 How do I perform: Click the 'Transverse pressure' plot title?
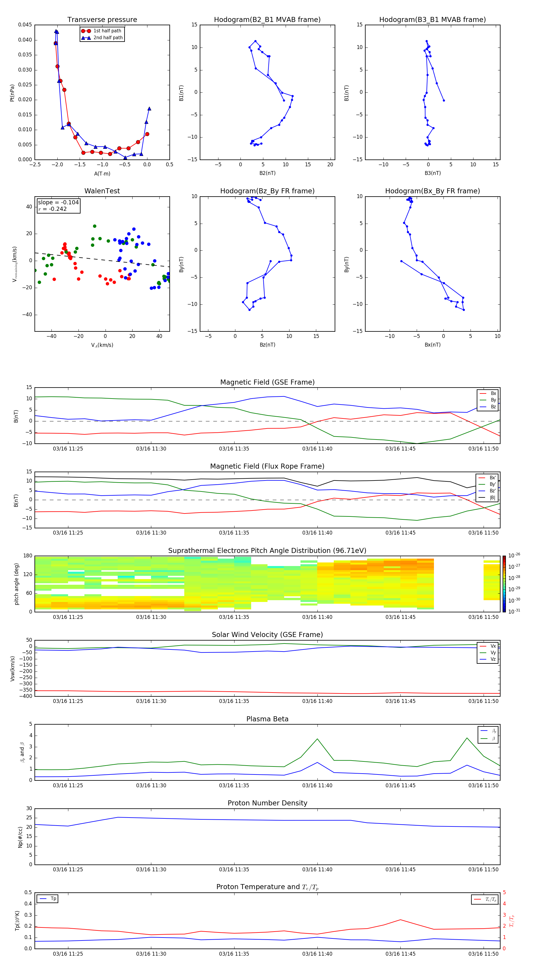point(102,20)
